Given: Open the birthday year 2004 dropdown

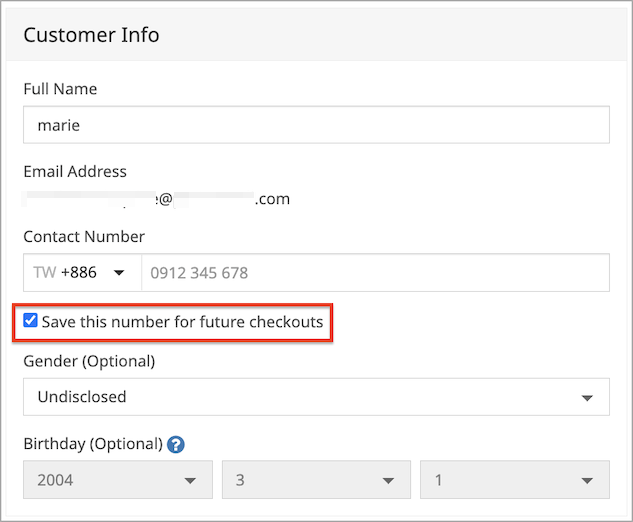Looking at the screenshot, I should tap(118, 480).
